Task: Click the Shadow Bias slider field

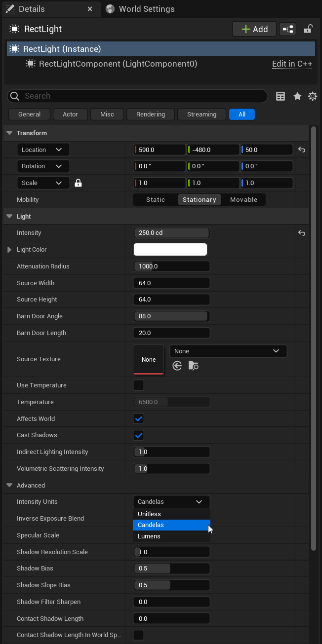Action: 171,568
